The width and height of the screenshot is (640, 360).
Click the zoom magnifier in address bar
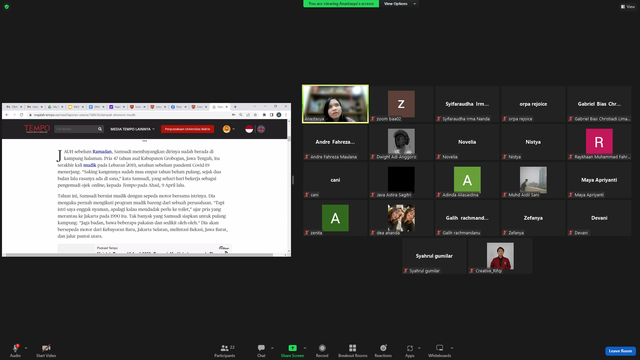pos(241,115)
